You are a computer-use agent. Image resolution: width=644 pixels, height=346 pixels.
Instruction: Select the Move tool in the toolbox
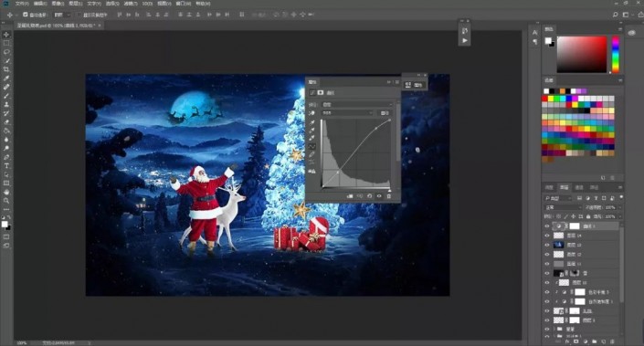pos(6,35)
